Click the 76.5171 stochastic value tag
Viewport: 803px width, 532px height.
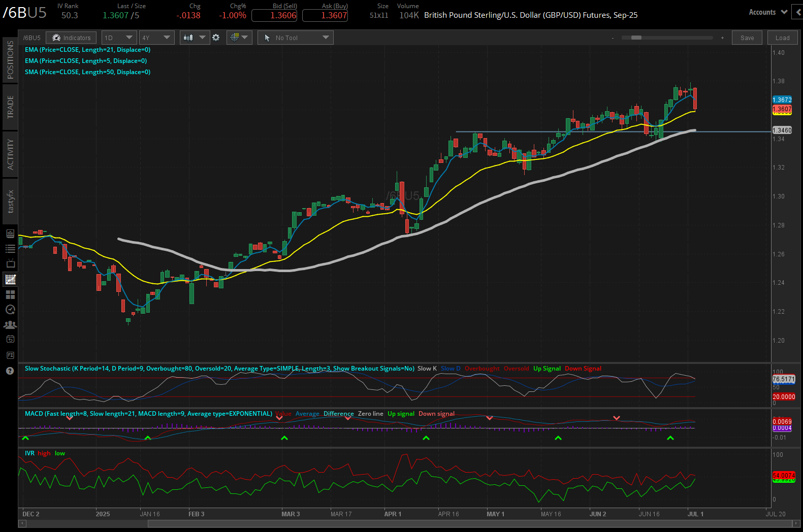(784, 379)
